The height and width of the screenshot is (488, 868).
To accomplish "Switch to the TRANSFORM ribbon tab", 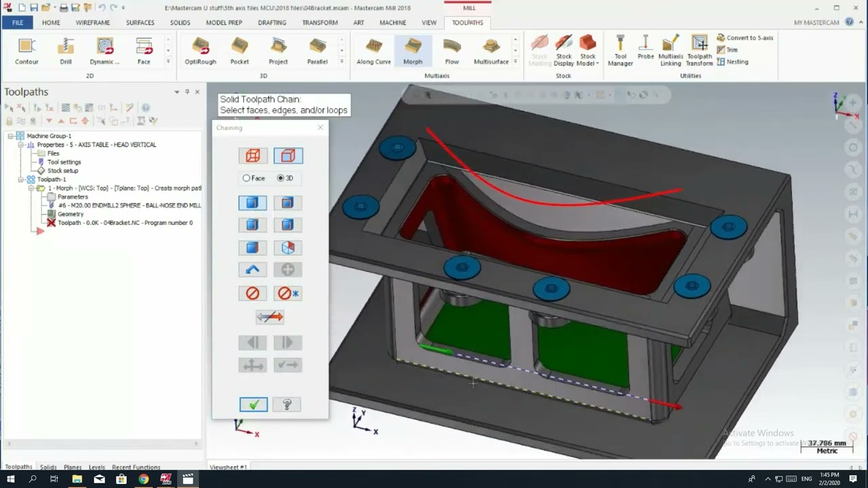I will 320,22.
